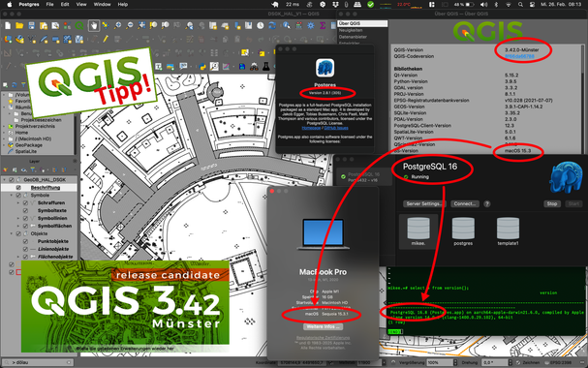Open the Temporal Controller clock icon
Image resolution: width=588 pixels, height=368 pixels.
coord(261,25)
